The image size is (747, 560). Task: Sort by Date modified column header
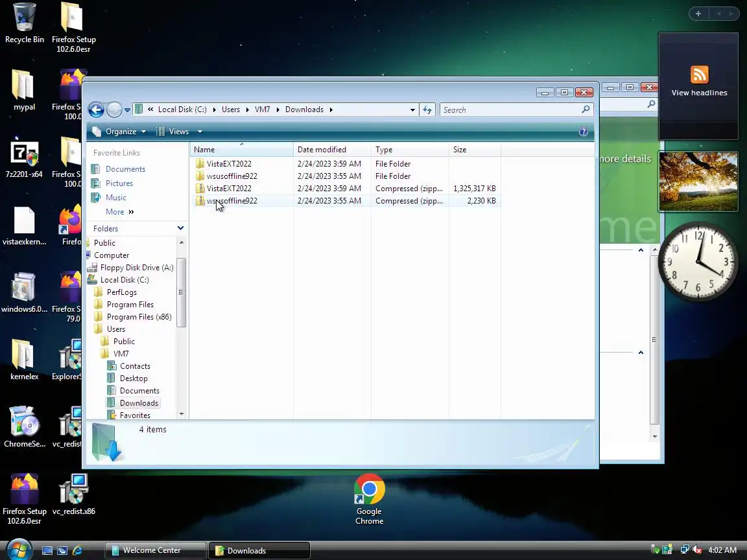click(333, 150)
